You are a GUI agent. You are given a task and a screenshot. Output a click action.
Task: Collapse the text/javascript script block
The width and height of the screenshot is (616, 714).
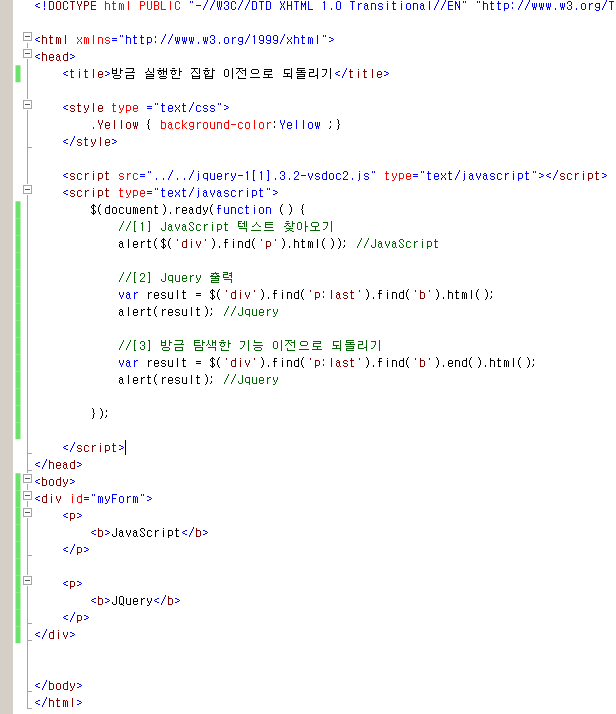click(x=27, y=189)
